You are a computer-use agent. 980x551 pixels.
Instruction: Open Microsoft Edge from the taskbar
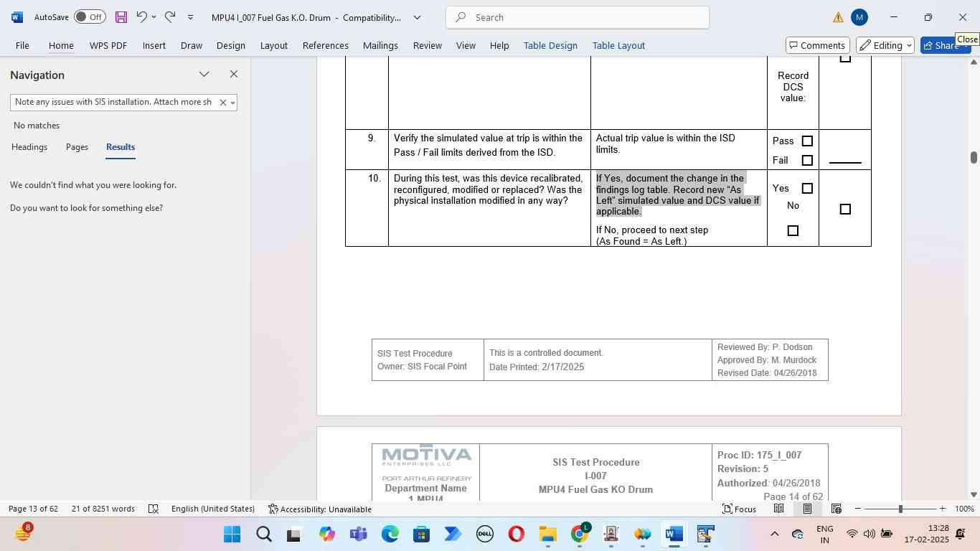(x=390, y=534)
